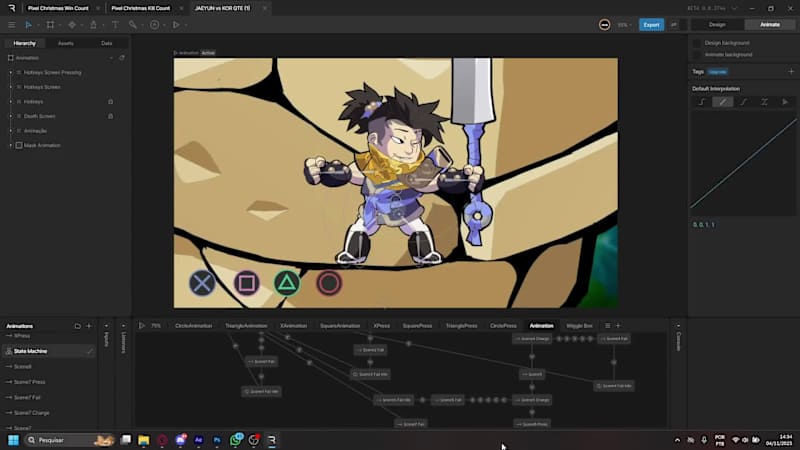
Task: Select the Text tool
Action: [x=115, y=24]
